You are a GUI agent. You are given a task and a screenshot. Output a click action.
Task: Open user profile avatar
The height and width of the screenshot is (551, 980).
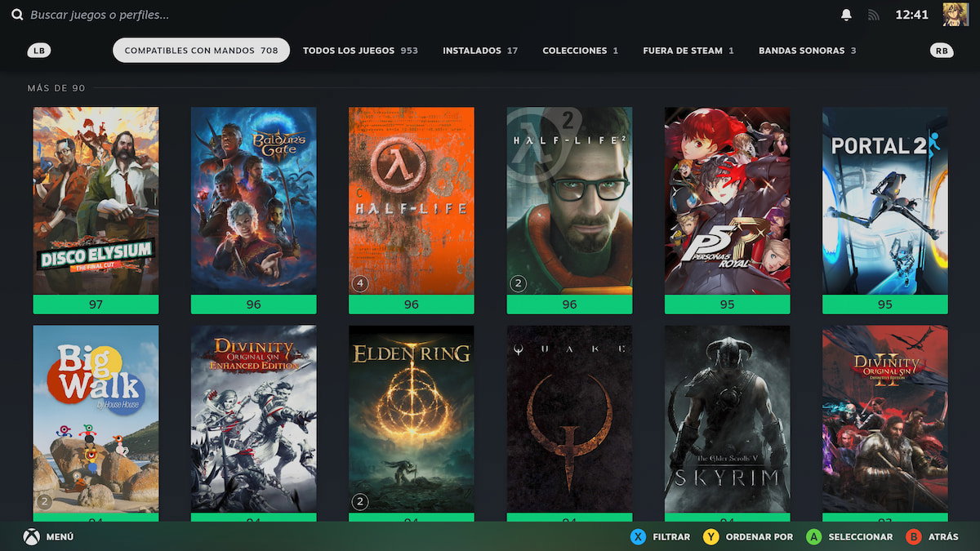click(955, 15)
